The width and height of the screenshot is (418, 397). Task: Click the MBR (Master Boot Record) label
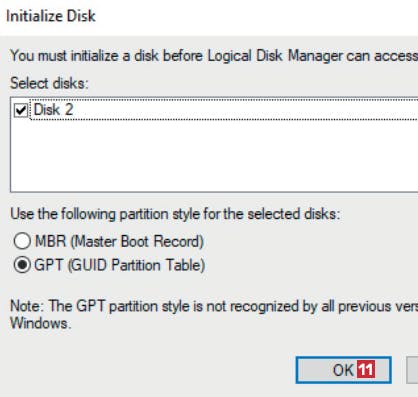coord(119,241)
